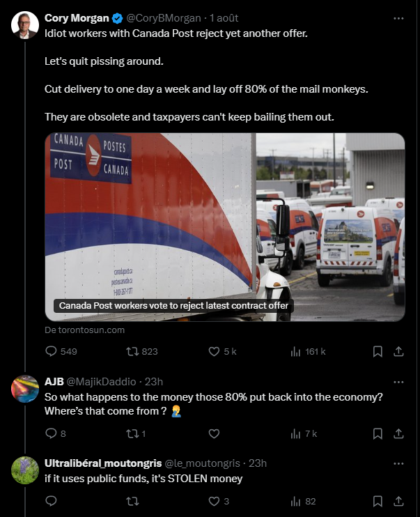The height and width of the screenshot is (517, 420).
Task: Bookmark Cory Morgan's post
Action: (378, 352)
